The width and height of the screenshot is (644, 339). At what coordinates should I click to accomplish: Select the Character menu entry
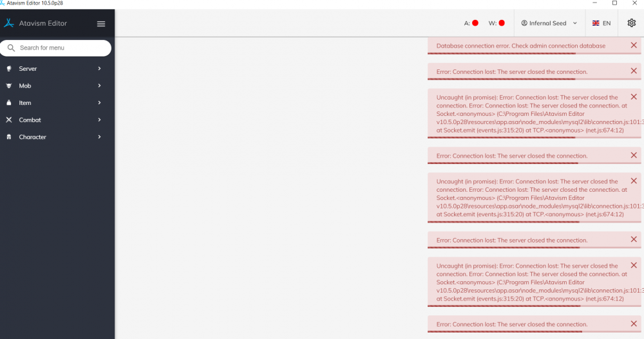[x=32, y=137]
